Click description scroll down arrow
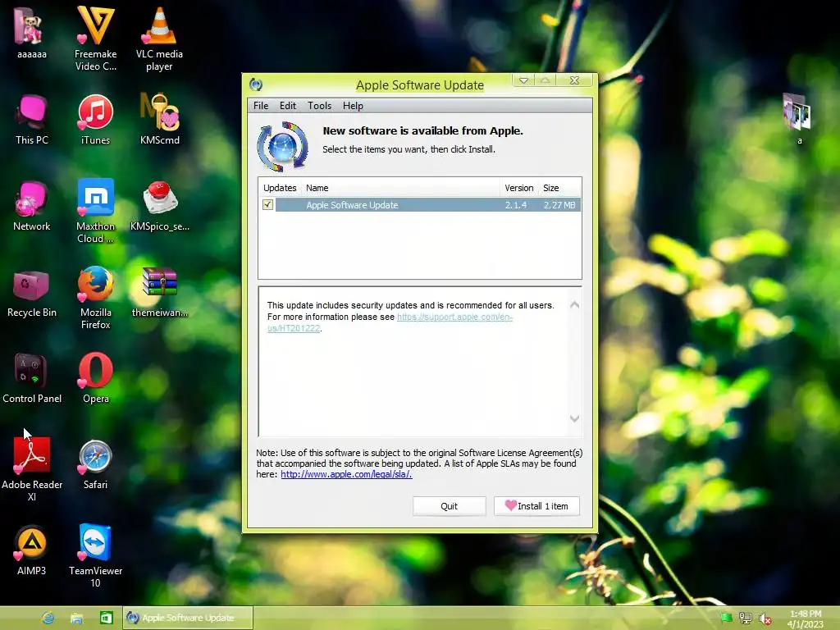Viewport: 840px width, 630px height. [x=574, y=418]
